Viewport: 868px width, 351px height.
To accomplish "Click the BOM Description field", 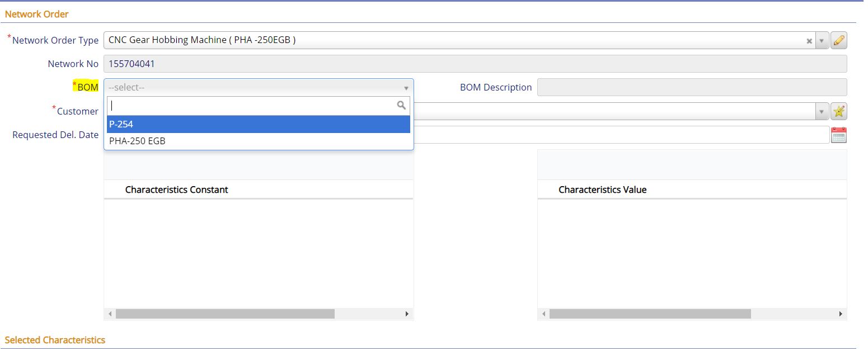I will [692, 87].
